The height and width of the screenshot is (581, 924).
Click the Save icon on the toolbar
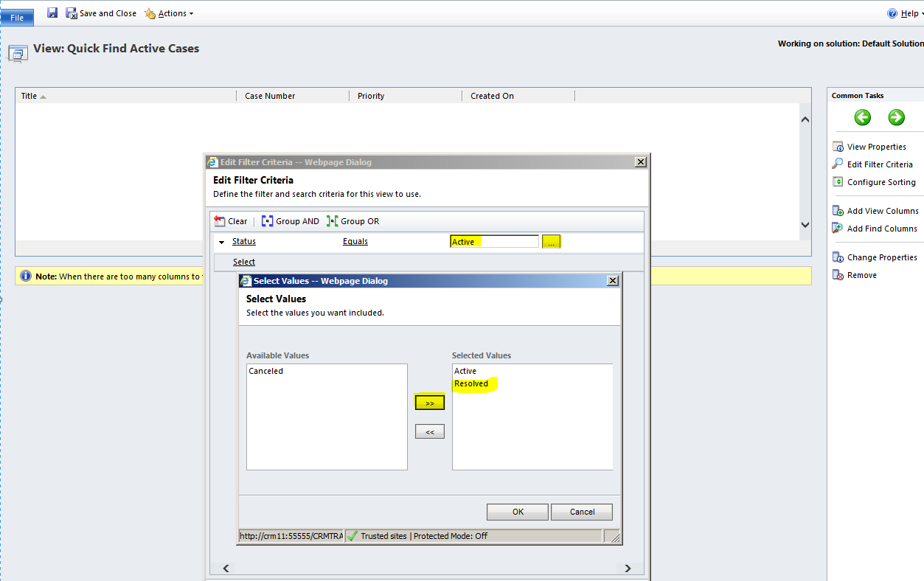click(x=51, y=13)
